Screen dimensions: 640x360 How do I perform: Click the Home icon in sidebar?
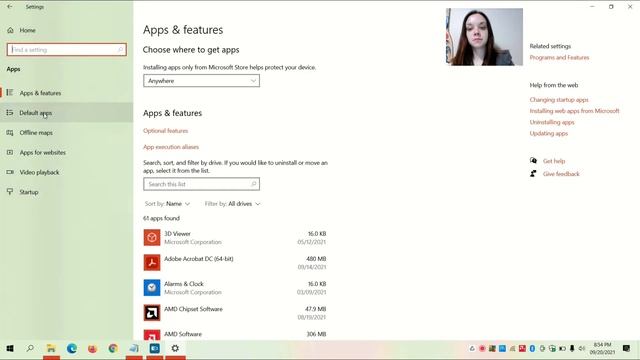tap(10, 30)
